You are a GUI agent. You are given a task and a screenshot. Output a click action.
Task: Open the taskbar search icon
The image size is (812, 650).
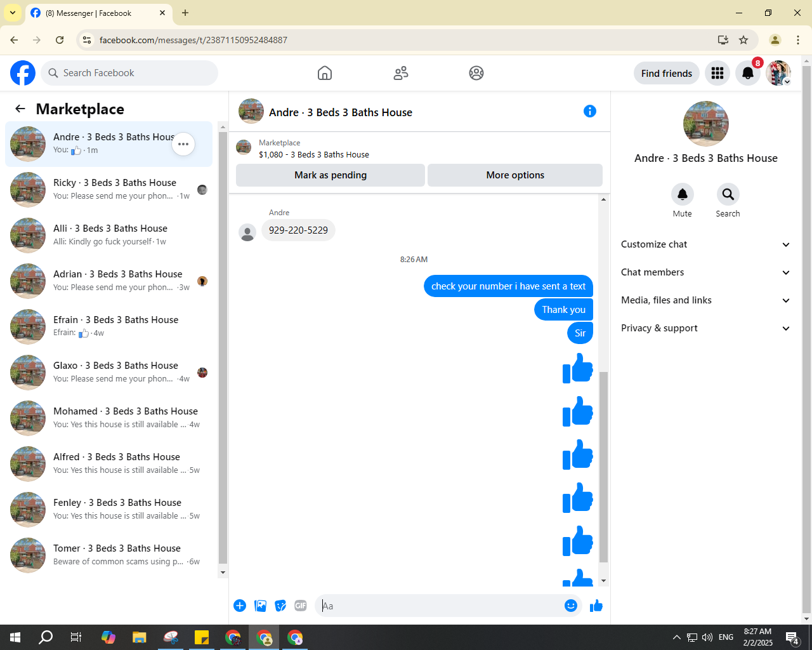point(46,637)
